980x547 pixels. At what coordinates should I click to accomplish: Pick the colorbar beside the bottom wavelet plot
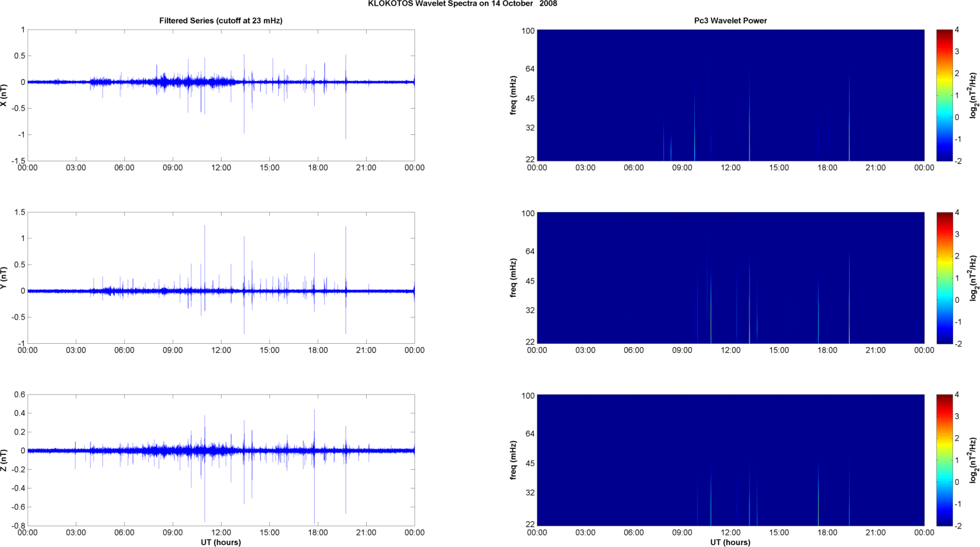[x=944, y=460]
